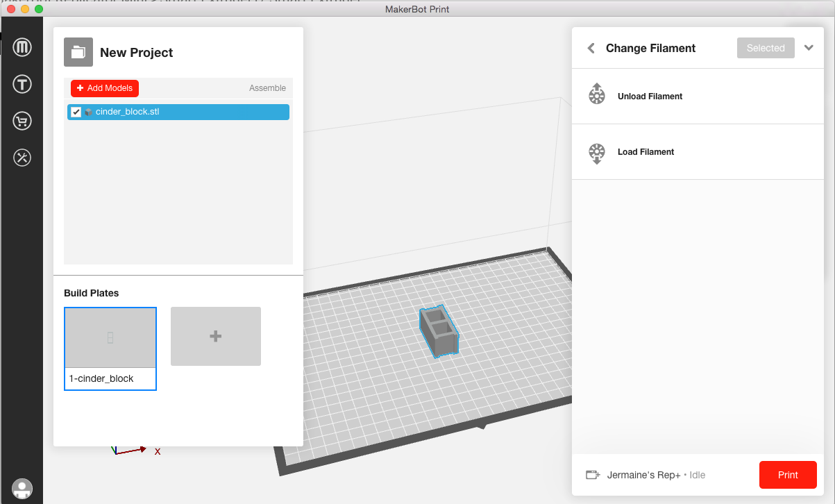The height and width of the screenshot is (504, 835).
Task: Open the shopping cart store icon
Action: pyautogui.click(x=22, y=121)
